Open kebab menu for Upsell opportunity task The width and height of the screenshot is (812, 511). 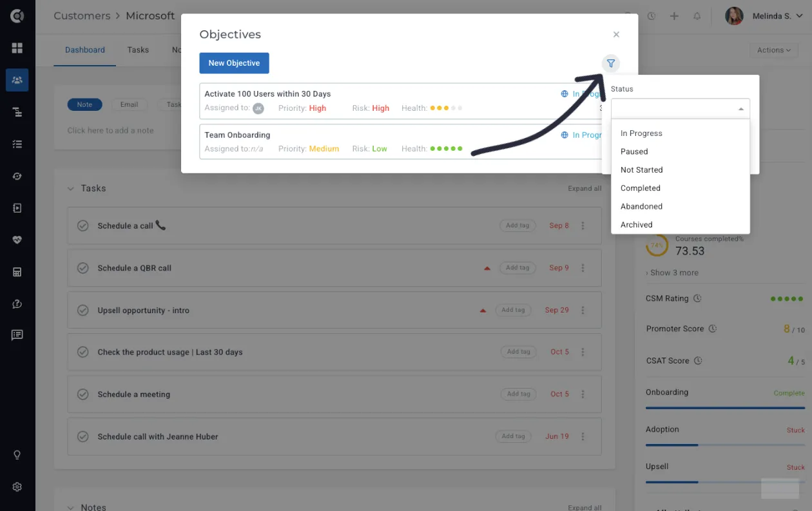click(x=583, y=310)
